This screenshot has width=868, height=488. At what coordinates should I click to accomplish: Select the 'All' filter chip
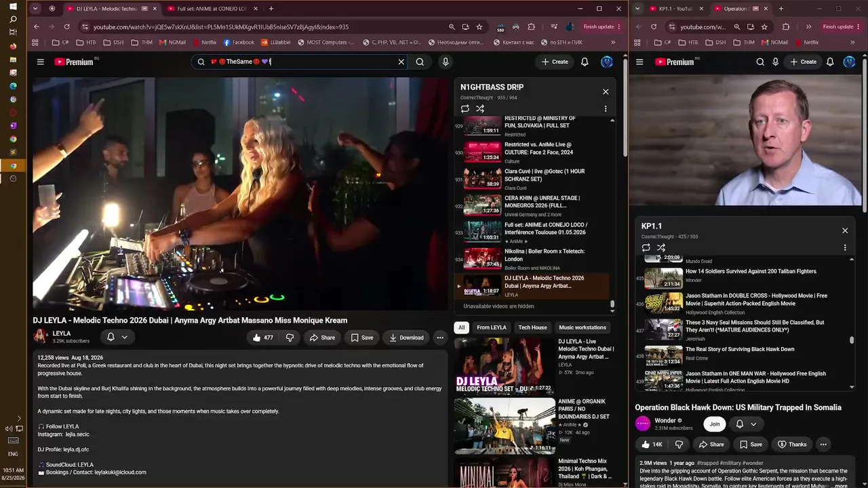[x=462, y=327]
